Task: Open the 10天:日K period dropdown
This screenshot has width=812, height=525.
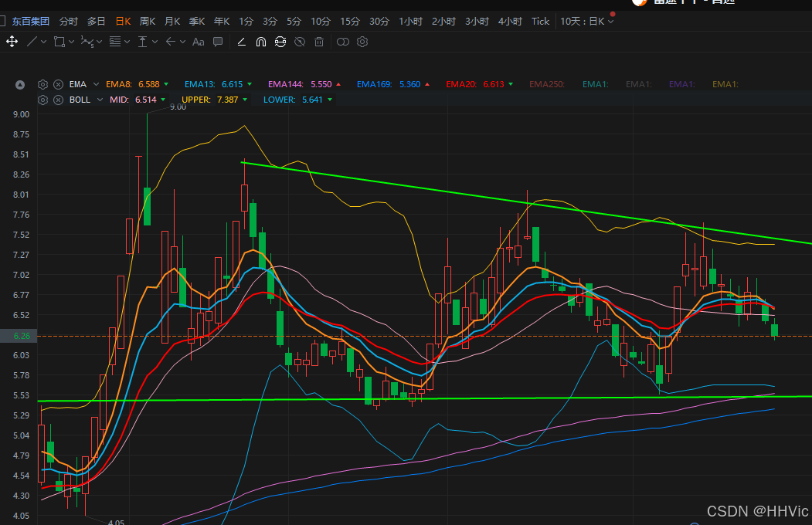Action: pos(586,21)
